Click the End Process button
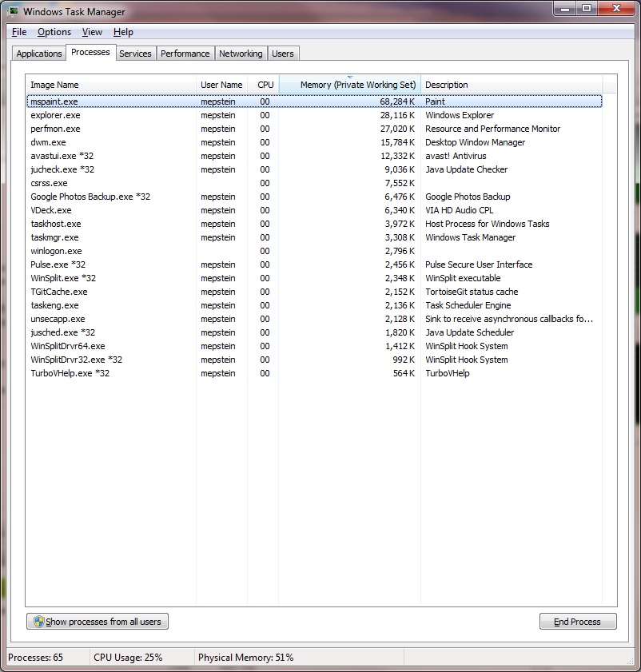This screenshot has height=672, width=641. [578, 622]
